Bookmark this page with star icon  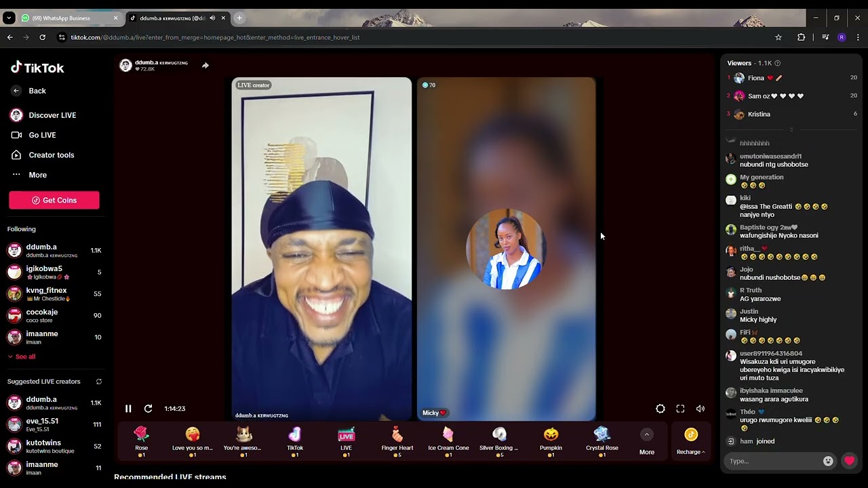(778, 37)
